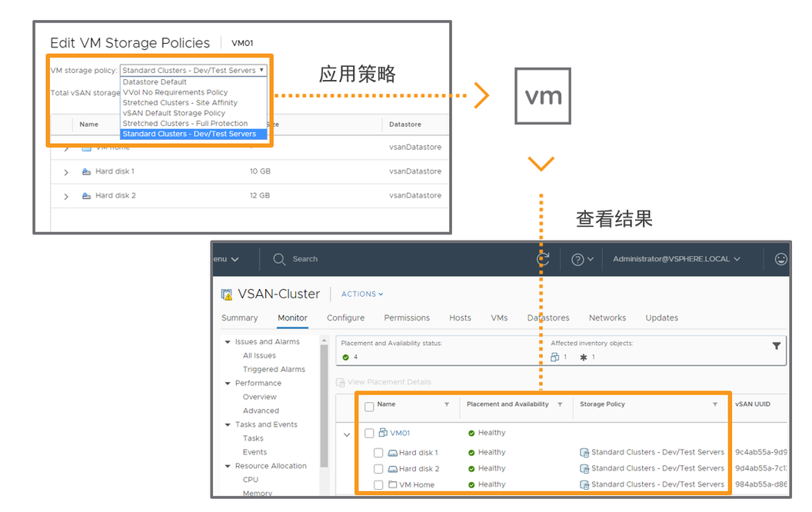Check the Hard disk 1 row checkbox

(x=378, y=453)
